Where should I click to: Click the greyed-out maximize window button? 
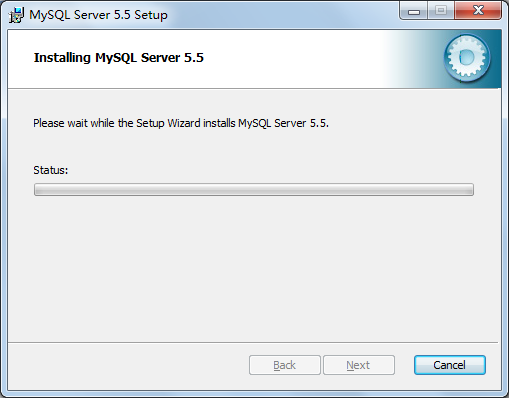point(440,11)
